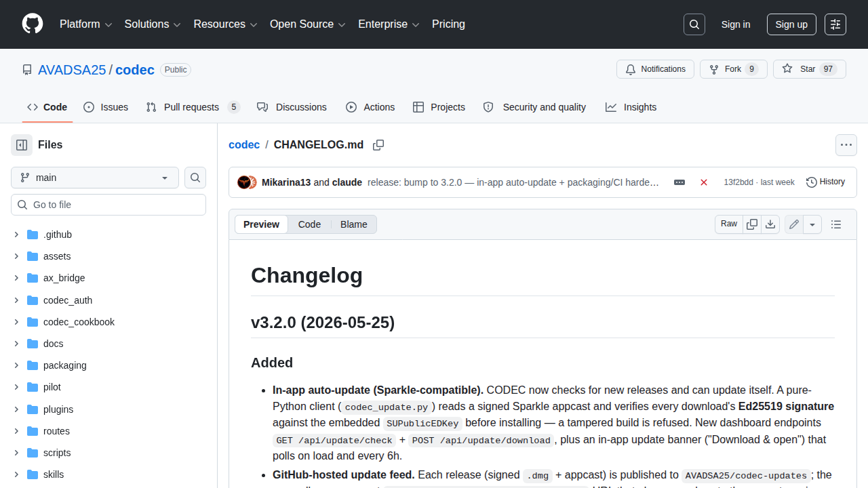Download the raw file
Image resolution: width=868 pixels, height=488 pixels.
pyautogui.click(x=770, y=224)
